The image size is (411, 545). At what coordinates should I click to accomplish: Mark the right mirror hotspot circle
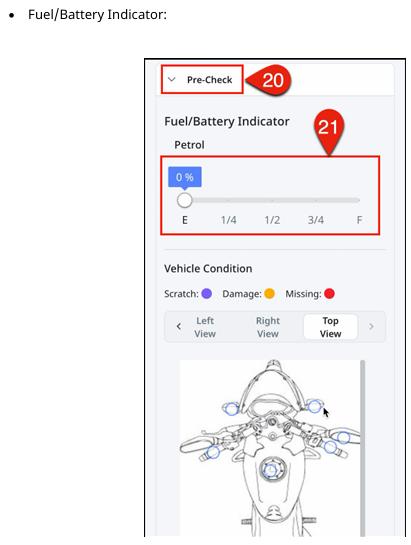tap(344, 438)
